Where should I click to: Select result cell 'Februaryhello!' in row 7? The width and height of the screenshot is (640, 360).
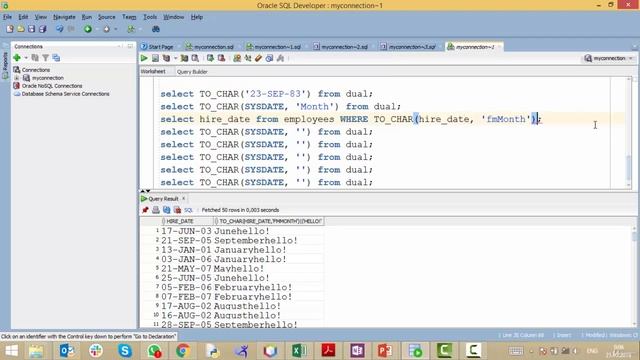coord(253,287)
